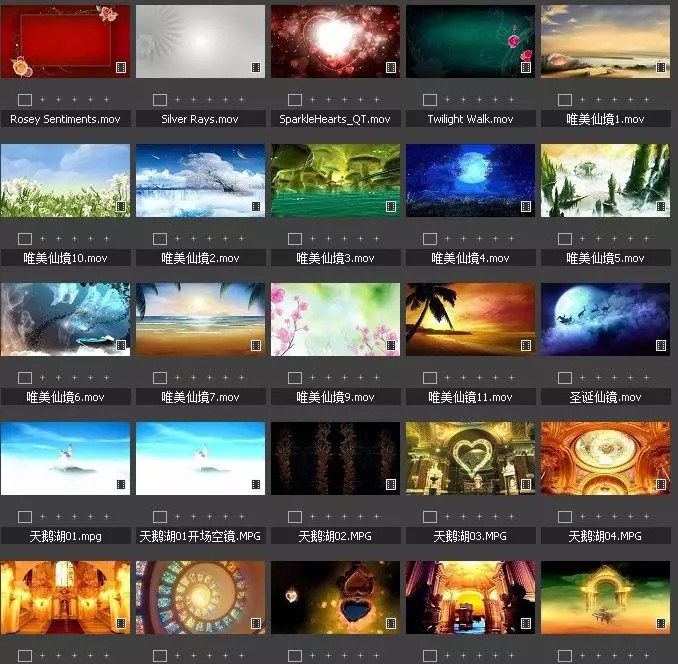Click the filmstrip icon on Silver Rays thumbnail

click(x=256, y=67)
